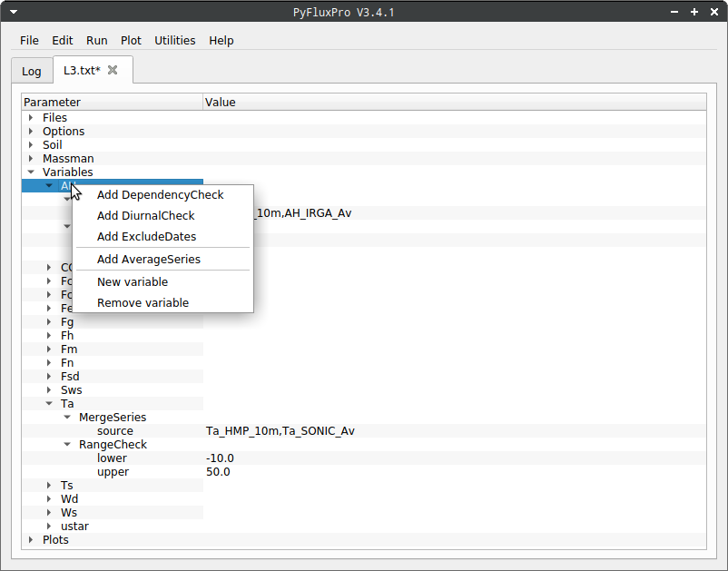
Task: Expand the Fm variable
Action: click(x=49, y=349)
